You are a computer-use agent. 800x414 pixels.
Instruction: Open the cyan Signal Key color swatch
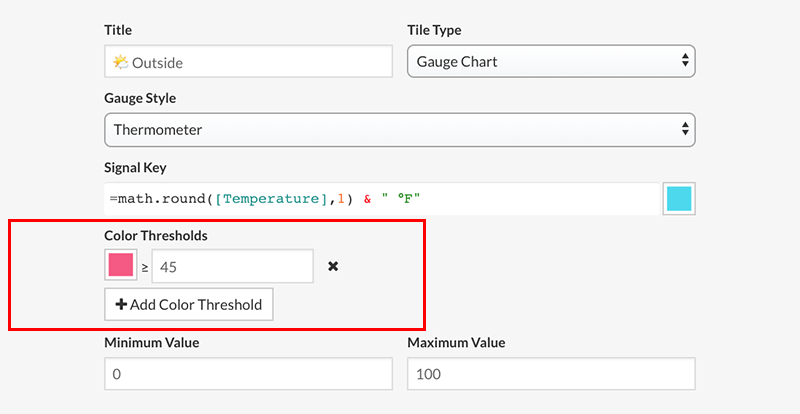(678, 198)
